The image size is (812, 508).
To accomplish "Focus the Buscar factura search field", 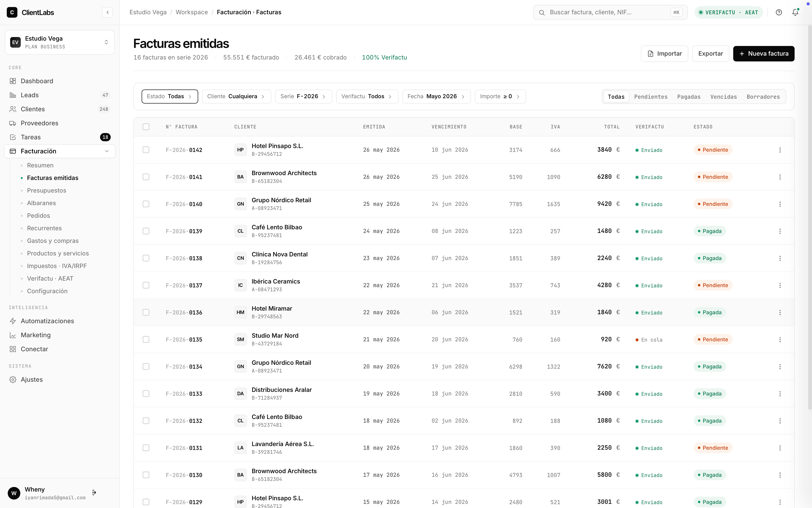I will [610, 12].
